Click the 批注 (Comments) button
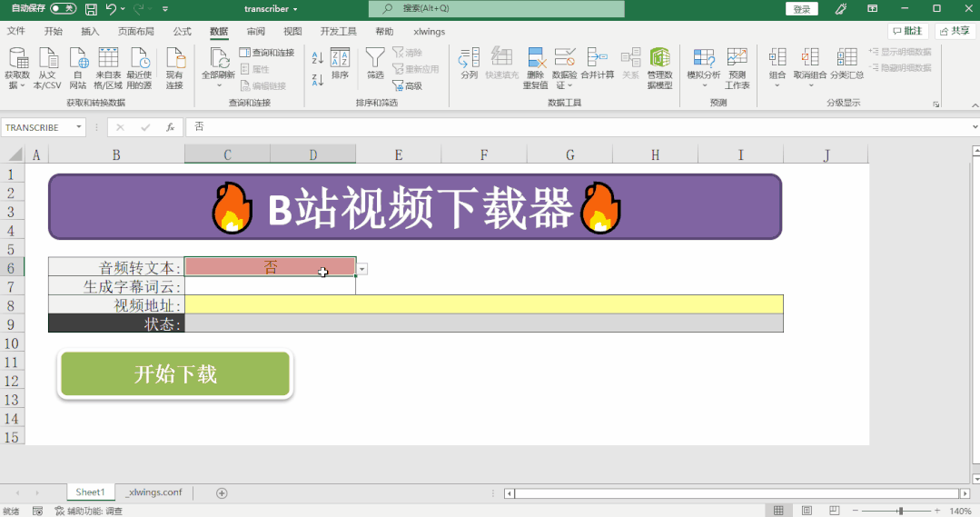Image resolution: width=980 pixels, height=517 pixels. point(907,31)
